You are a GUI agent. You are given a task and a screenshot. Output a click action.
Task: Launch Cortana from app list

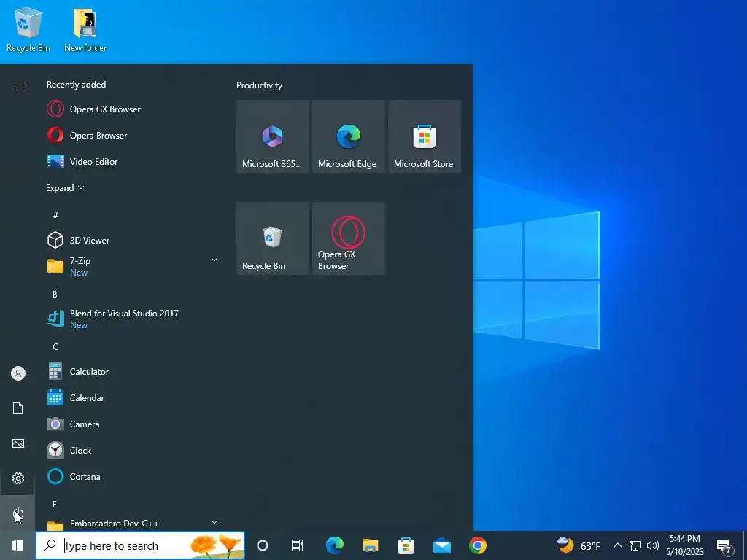point(133,476)
